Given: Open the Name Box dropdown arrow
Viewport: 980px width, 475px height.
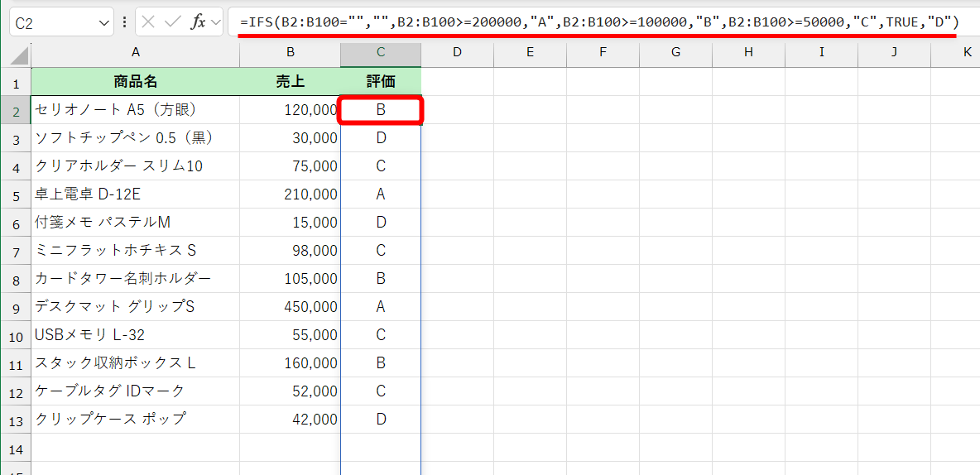Looking at the screenshot, I should pos(103,23).
